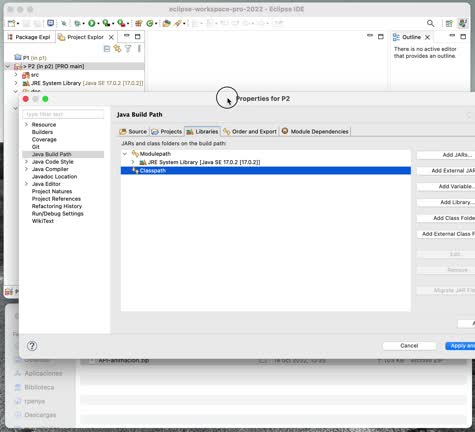Click the New wizard toolbar icon
The height and width of the screenshot is (432, 475).
[x=11, y=23]
